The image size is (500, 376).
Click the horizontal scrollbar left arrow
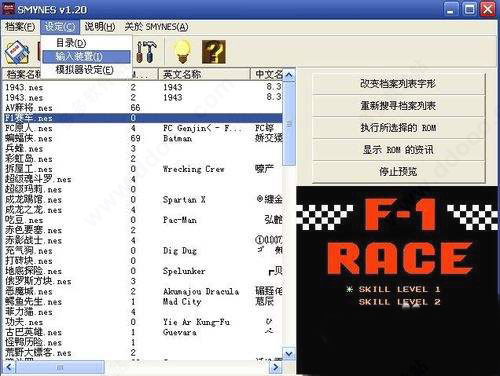tap(9, 367)
